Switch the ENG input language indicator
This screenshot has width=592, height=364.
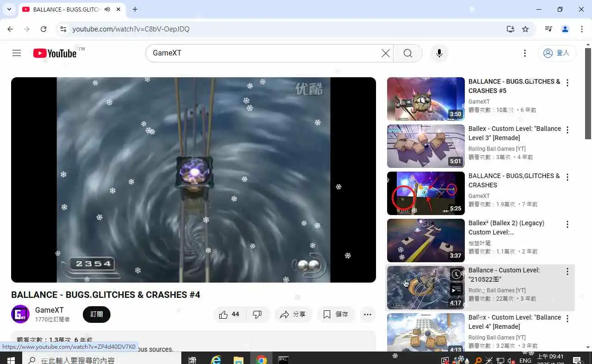pyautogui.click(x=525, y=360)
